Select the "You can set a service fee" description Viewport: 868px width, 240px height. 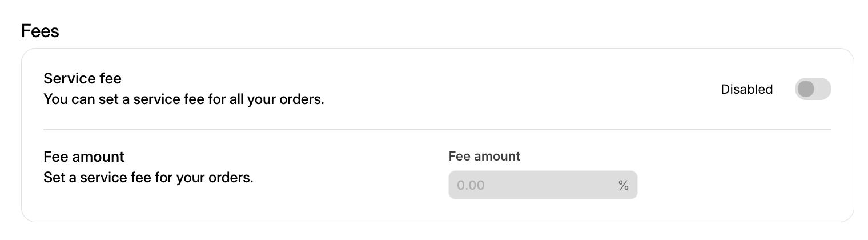pos(183,99)
